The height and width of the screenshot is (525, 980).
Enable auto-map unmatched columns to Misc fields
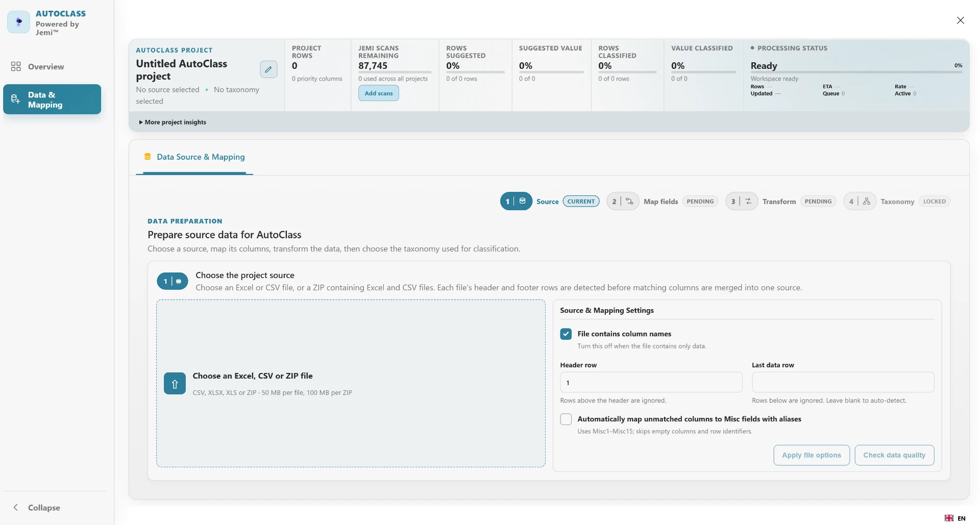point(566,419)
